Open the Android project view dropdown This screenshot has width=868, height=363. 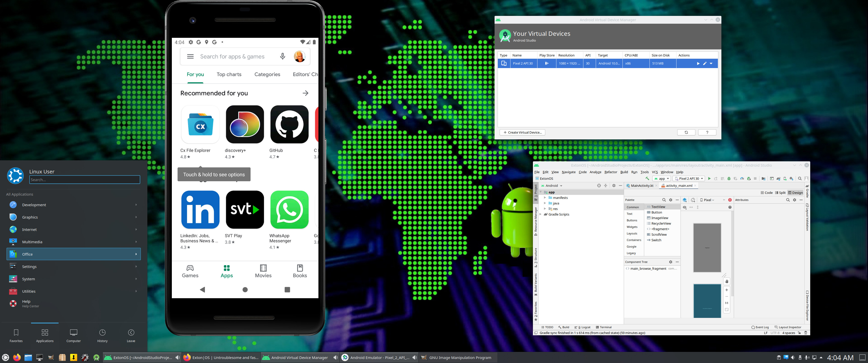coord(552,186)
